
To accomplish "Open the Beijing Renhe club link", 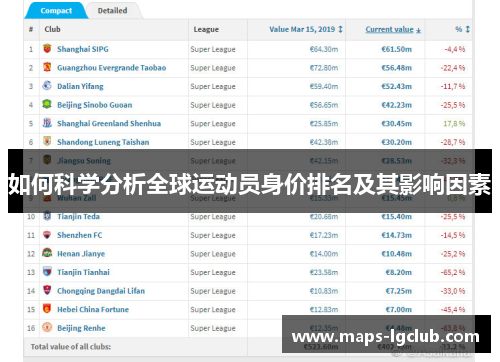I will pyautogui.click(x=81, y=328).
